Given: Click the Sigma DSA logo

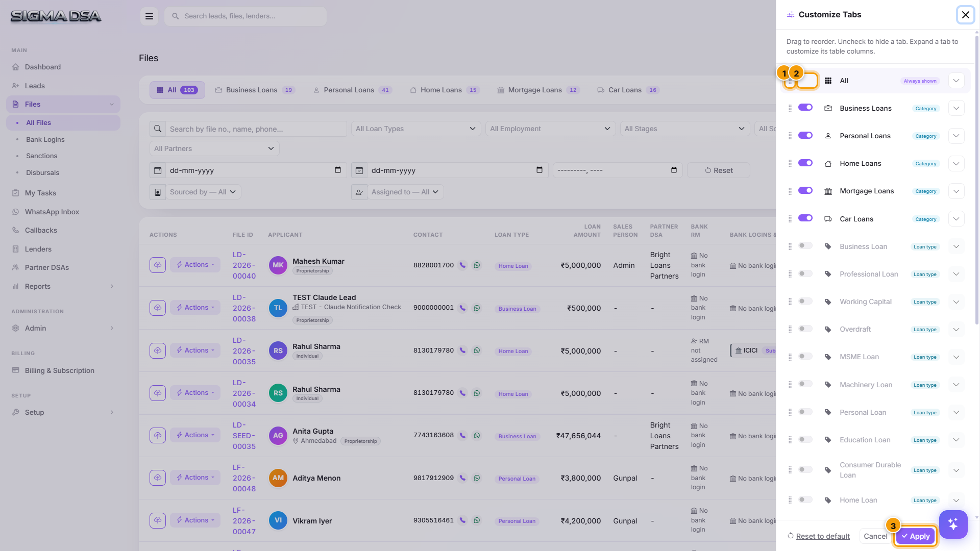Looking at the screenshot, I should (x=56, y=16).
